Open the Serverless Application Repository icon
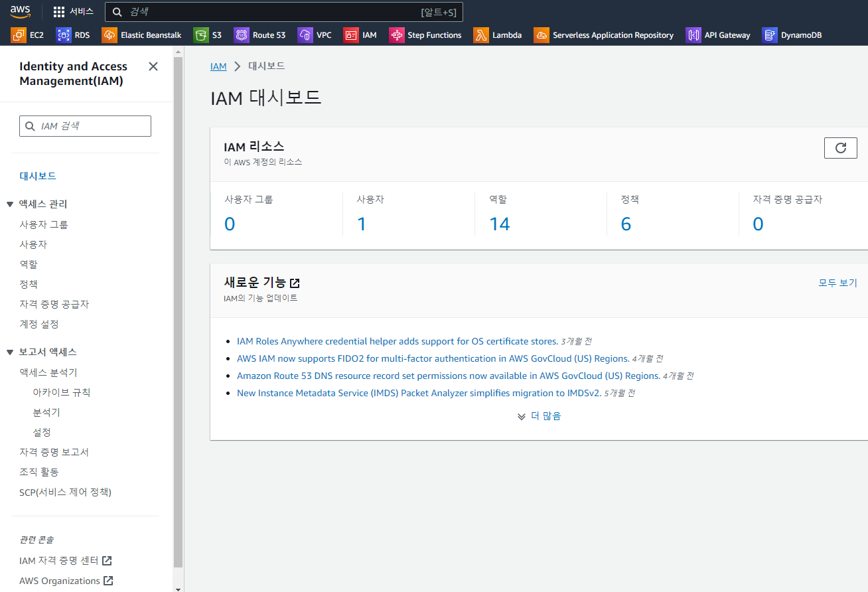Image resolution: width=868 pixels, height=592 pixels. click(542, 35)
